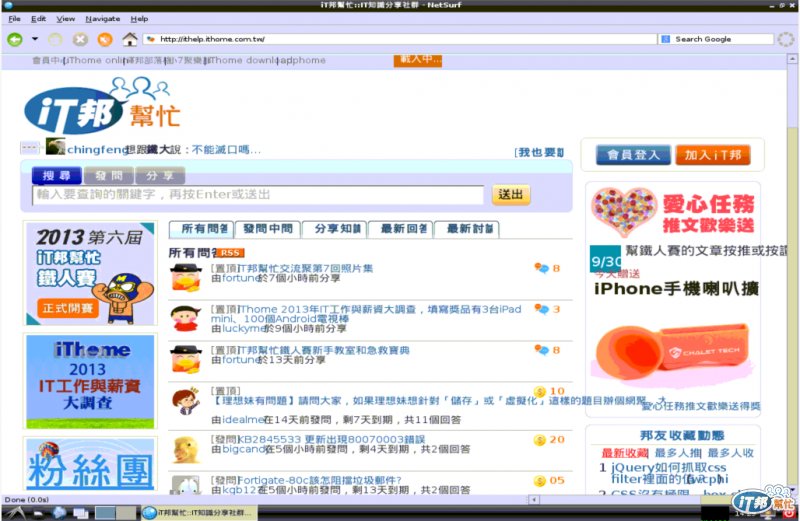Select the 分享 tab

point(160,176)
